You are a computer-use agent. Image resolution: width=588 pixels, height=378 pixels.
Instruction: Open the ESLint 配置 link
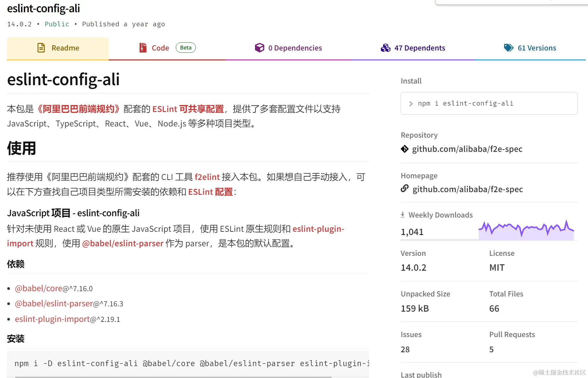pyautogui.click(x=210, y=192)
